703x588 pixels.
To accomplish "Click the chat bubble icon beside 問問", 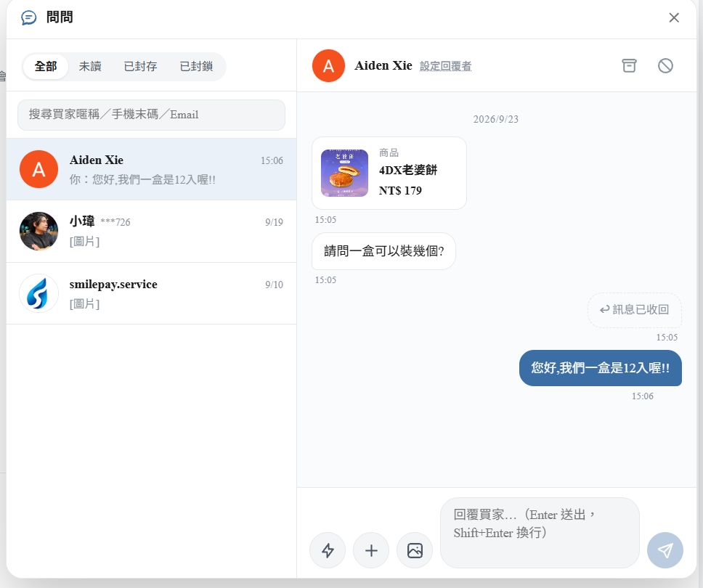I will (29, 18).
